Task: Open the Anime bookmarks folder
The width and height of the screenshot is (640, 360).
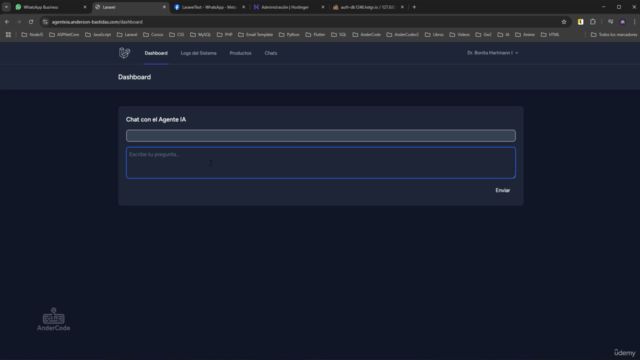Action: tap(525, 35)
